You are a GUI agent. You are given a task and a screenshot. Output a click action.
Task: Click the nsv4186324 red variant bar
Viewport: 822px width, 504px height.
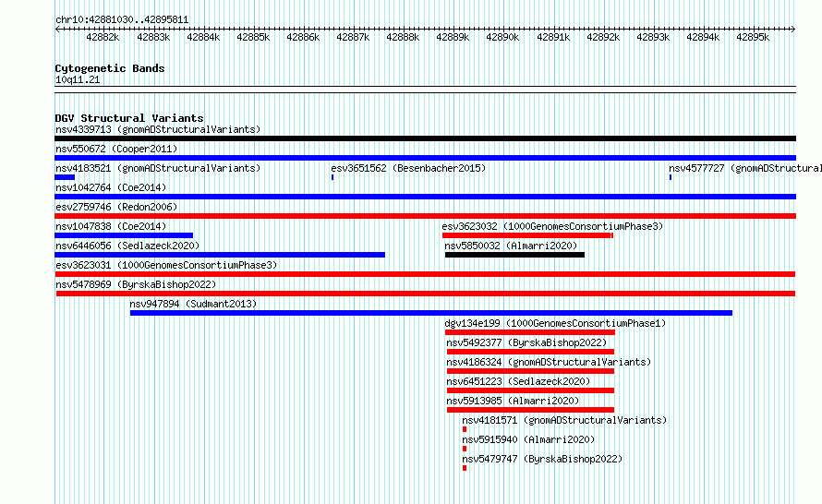tap(530, 371)
